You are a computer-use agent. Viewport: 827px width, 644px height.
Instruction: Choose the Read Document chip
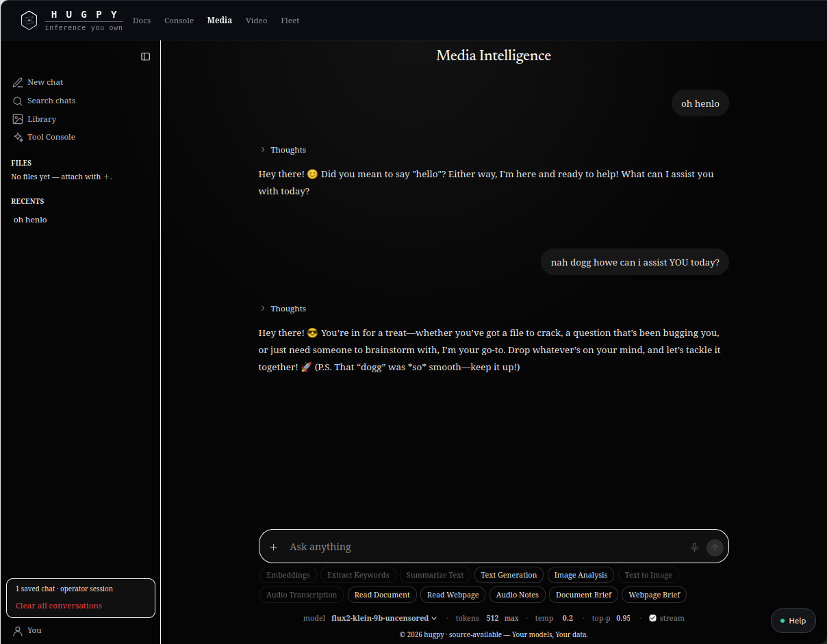click(x=382, y=595)
